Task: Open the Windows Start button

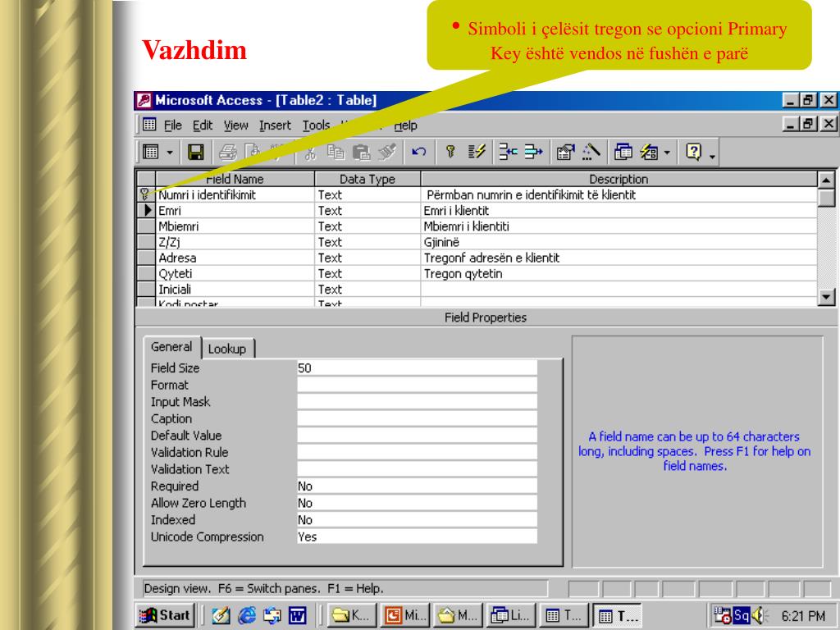Action: (166, 615)
